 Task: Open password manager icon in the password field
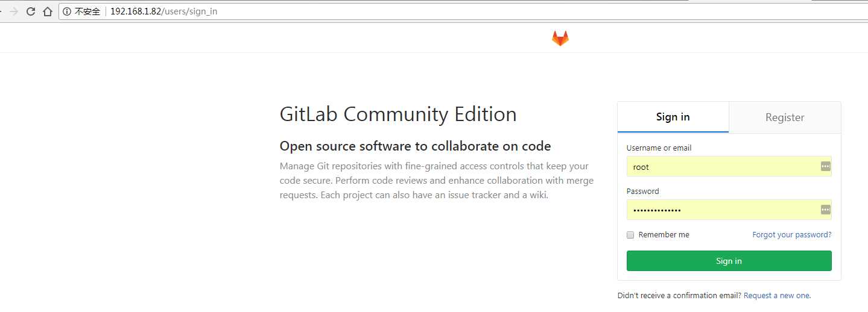pyautogui.click(x=826, y=210)
